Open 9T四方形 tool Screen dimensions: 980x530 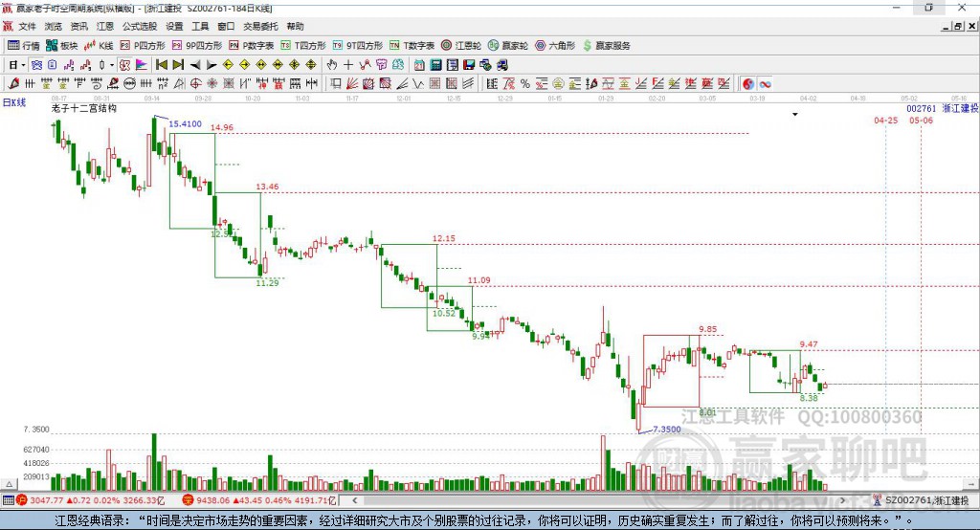coord(358,46)
